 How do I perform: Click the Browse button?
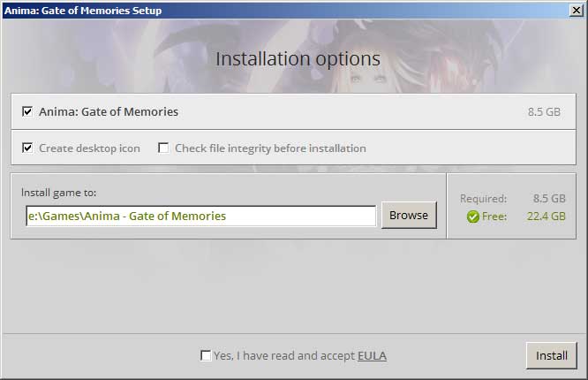(x=409, y=215)
